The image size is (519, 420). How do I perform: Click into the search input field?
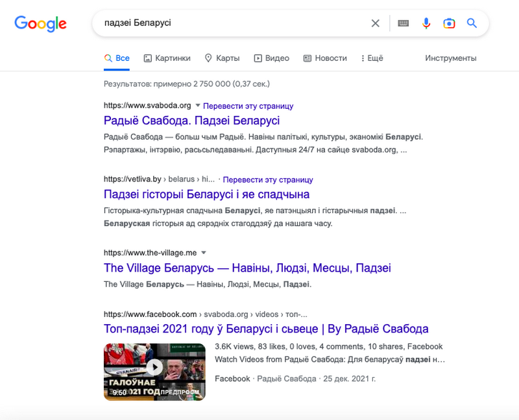(x=227, y=23)
